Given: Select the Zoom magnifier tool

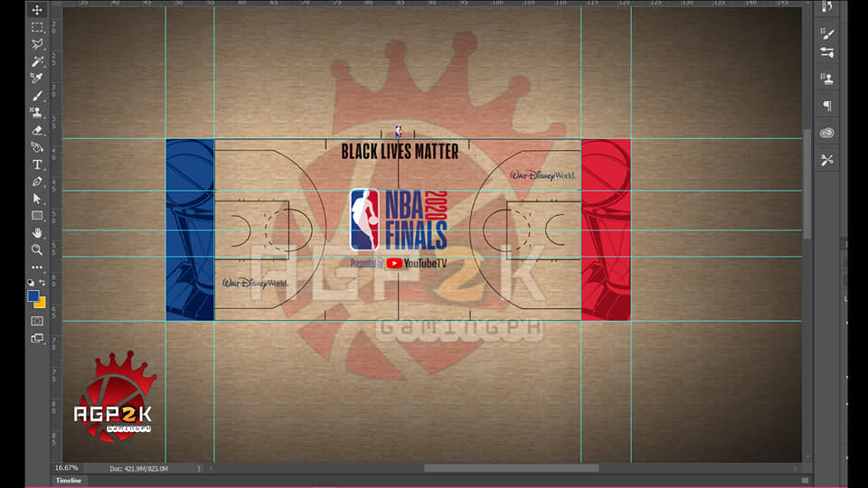Looking at the screenshot, I should point(37,250).
